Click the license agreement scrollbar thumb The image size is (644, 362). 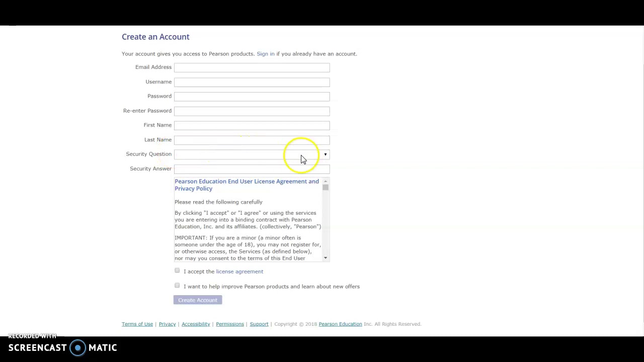coord(326,188)
